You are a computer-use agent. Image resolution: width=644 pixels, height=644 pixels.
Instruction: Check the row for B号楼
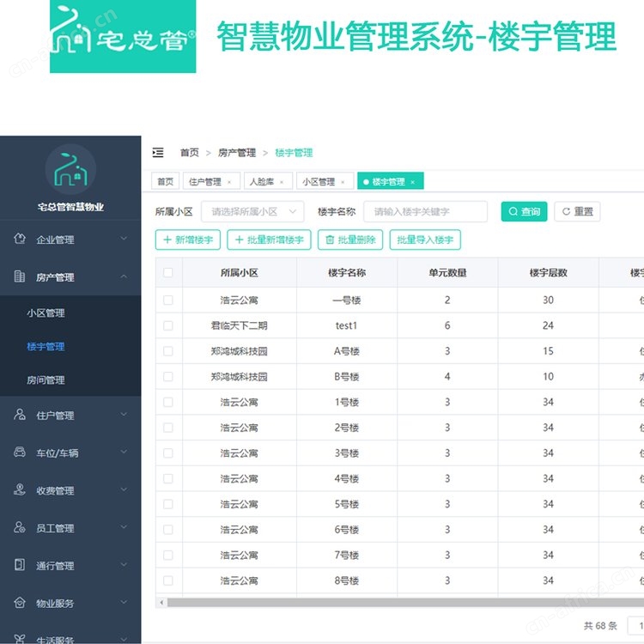[168, 377]
